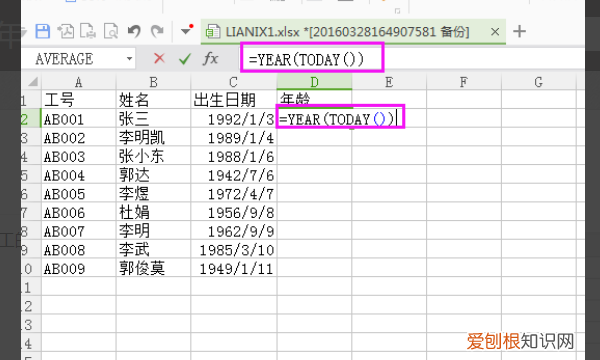Click date cell 1989/1/4
Viewport: 600px width, 360px height.
[233, 137]
